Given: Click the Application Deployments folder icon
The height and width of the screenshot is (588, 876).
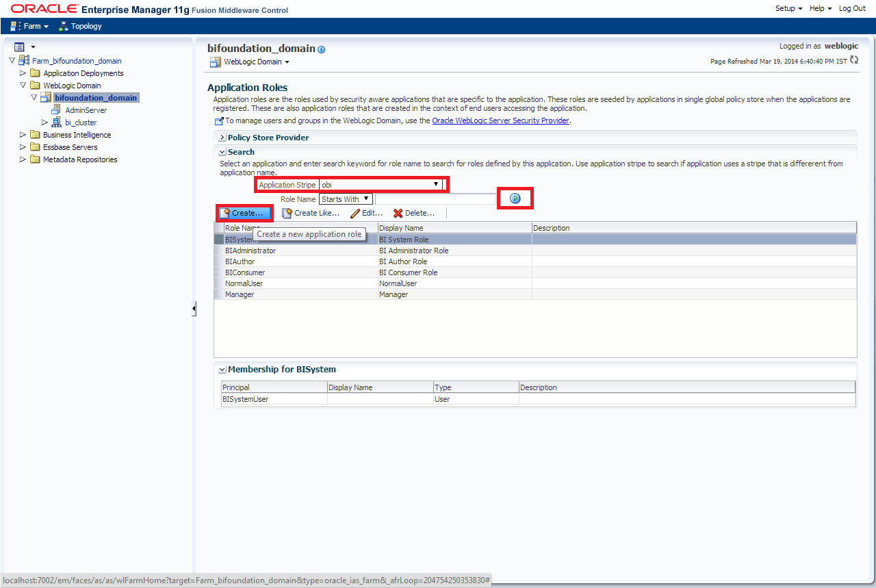Looking at the screenshot, I should click(36, 73).
